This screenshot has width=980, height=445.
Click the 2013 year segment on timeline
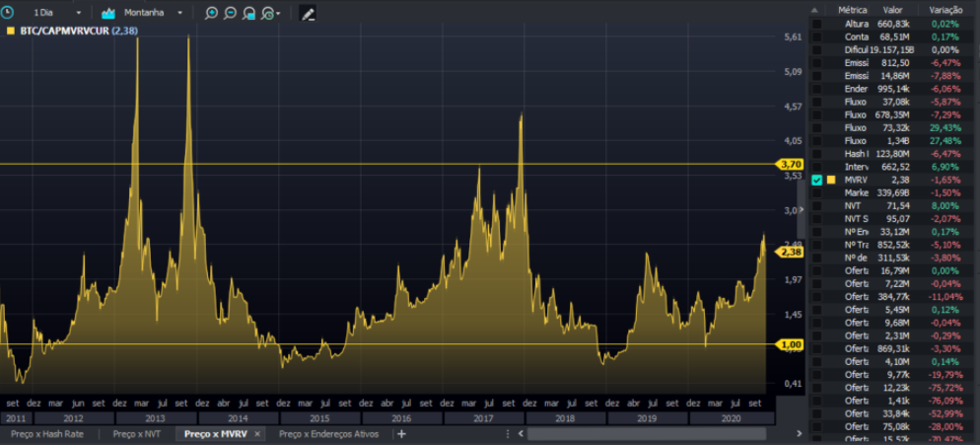click(156, 418)
